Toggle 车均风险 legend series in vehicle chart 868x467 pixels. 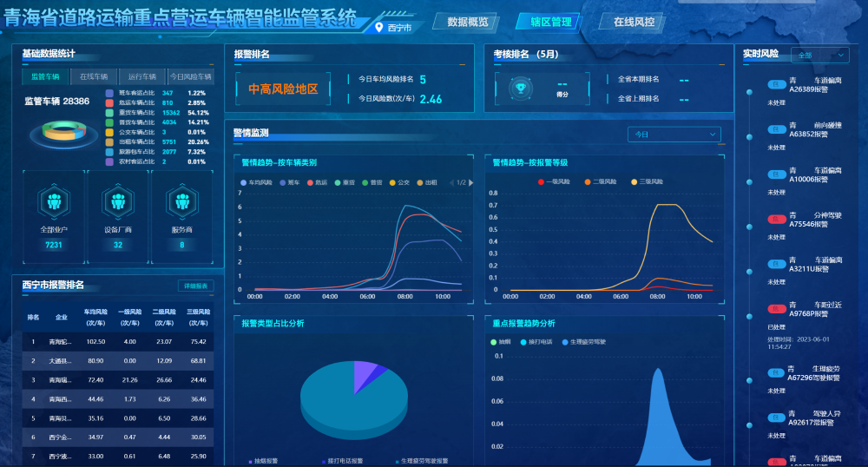click(259, 182)
